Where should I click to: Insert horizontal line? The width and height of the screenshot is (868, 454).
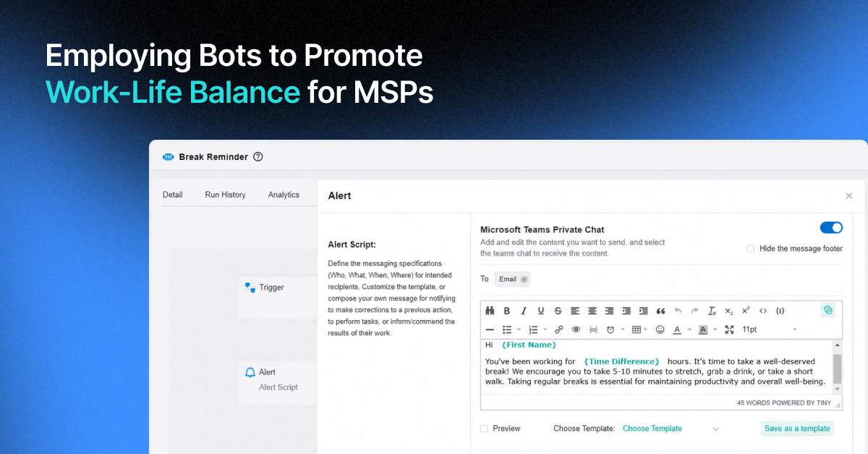pyautogui.click(x=490, y=329)
